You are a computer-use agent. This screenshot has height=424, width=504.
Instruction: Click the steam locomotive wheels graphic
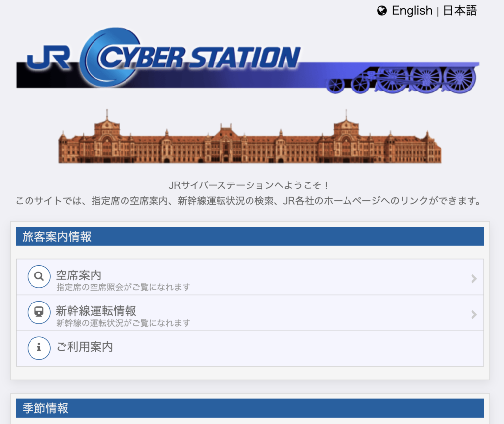pyautogui.click(x=401, y=80)
